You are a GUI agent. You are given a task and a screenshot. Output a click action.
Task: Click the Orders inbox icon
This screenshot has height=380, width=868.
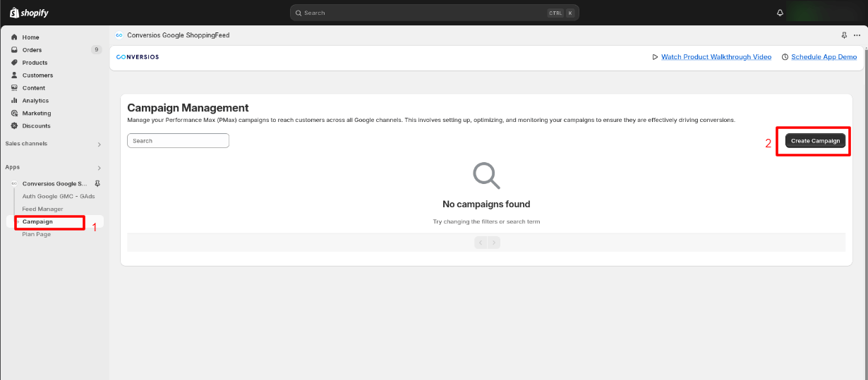pyautogui.click(x=14, y=50)
